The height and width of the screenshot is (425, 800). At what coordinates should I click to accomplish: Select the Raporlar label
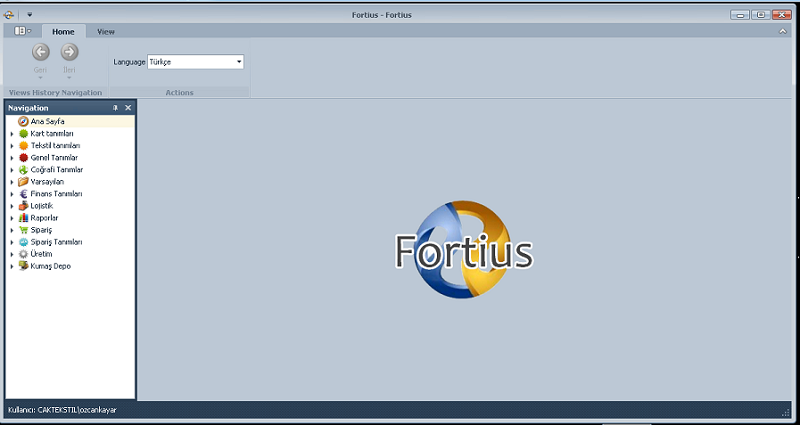(x=44, y=218)
